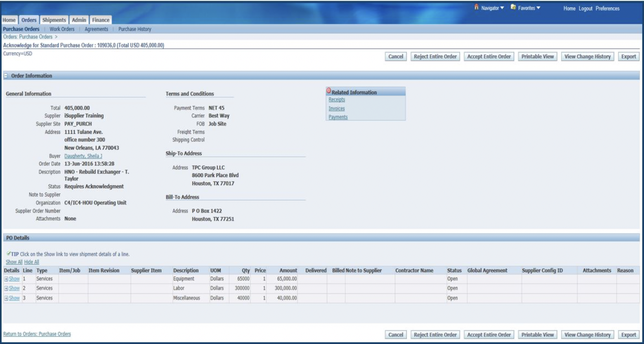The width and height of the screenshot is (644, 344).
Task: Click Show link for line 3
Action: coord(14,298)
